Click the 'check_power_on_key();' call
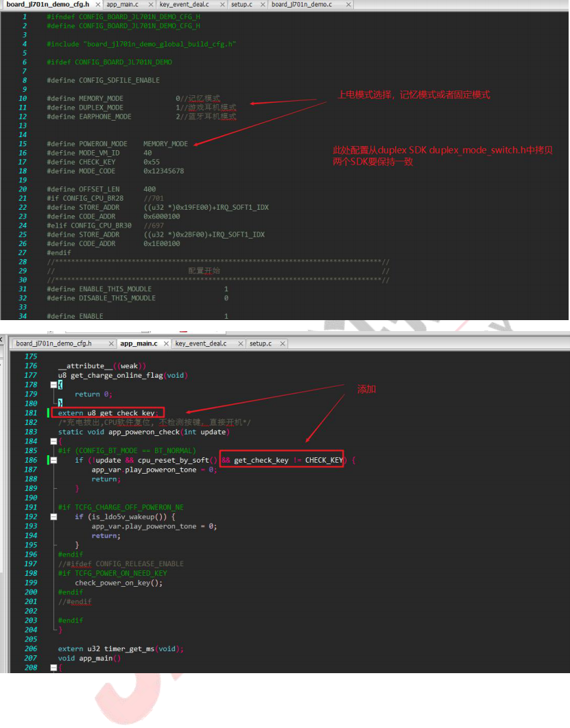The image size is (570, 728). tap(119, 583)
